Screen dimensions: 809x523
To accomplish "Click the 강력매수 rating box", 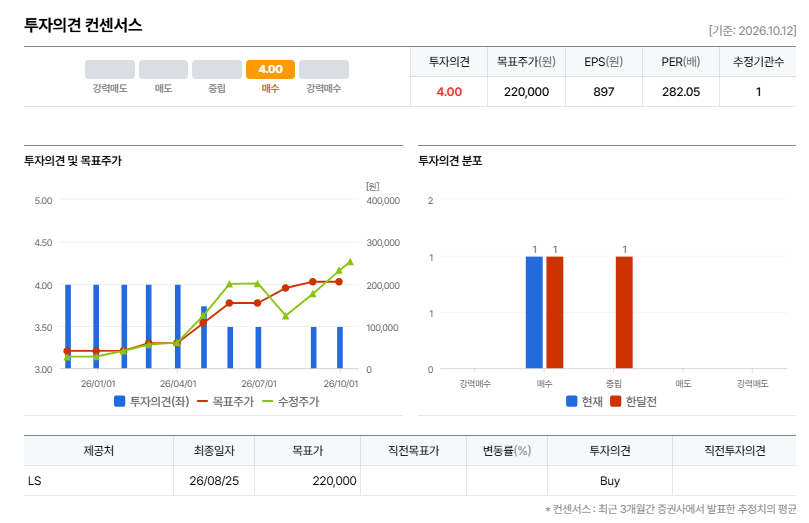I will (323, 69).
